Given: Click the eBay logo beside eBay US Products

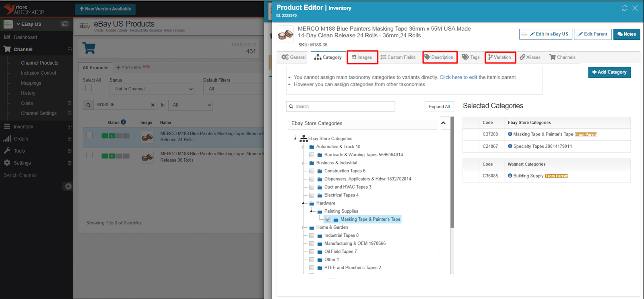Looking at the screenshot, I should (85, 26).
